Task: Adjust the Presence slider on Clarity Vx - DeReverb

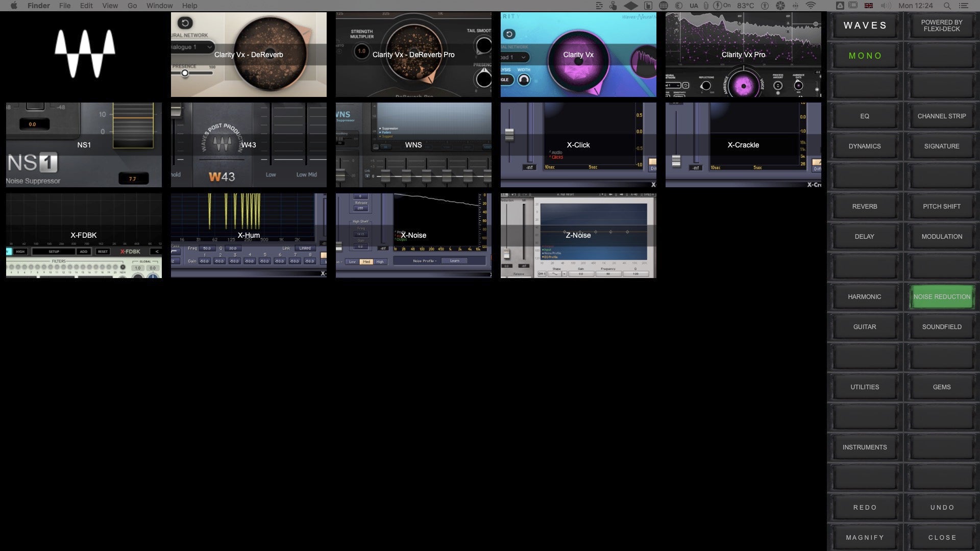Action: (x=185, y=72)
